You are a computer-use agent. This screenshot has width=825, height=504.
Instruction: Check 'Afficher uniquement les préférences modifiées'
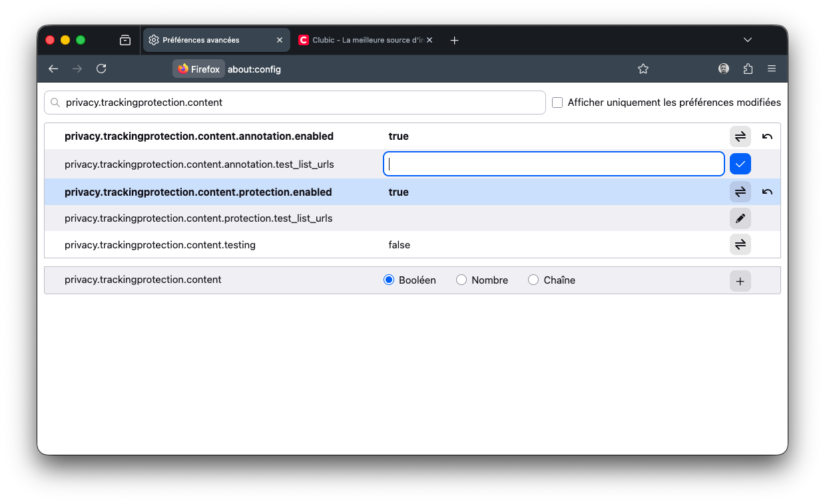coord(557,103)
